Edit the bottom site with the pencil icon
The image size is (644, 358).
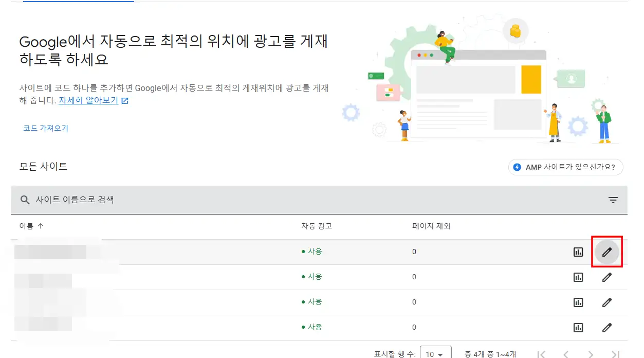tap(607, 327)
